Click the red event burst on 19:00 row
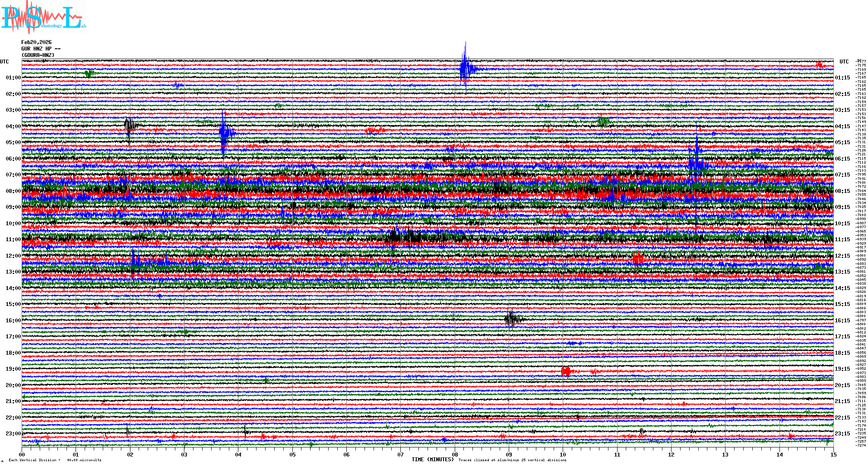 566,371
